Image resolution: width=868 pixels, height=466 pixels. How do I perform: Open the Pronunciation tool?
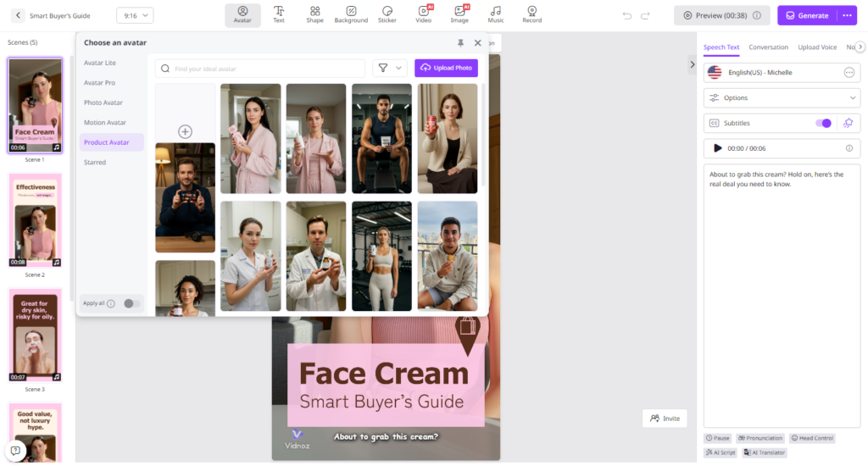pos(760,438)
